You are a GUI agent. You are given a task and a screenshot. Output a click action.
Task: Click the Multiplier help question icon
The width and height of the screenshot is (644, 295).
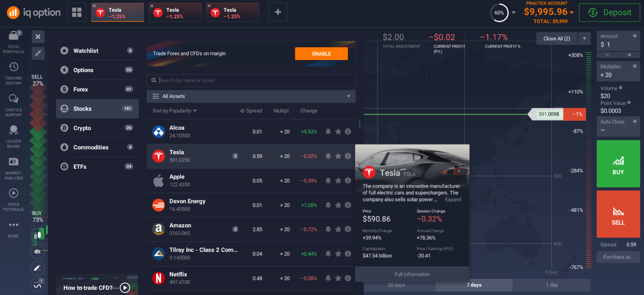click(x=635, y=66)
